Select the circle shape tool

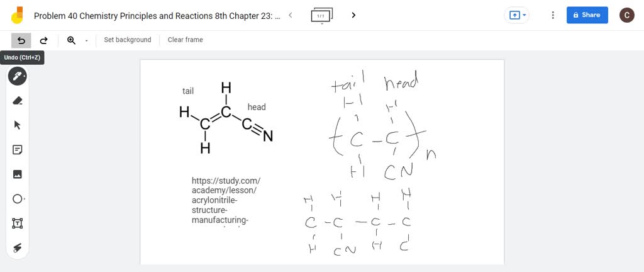point(17,199)
